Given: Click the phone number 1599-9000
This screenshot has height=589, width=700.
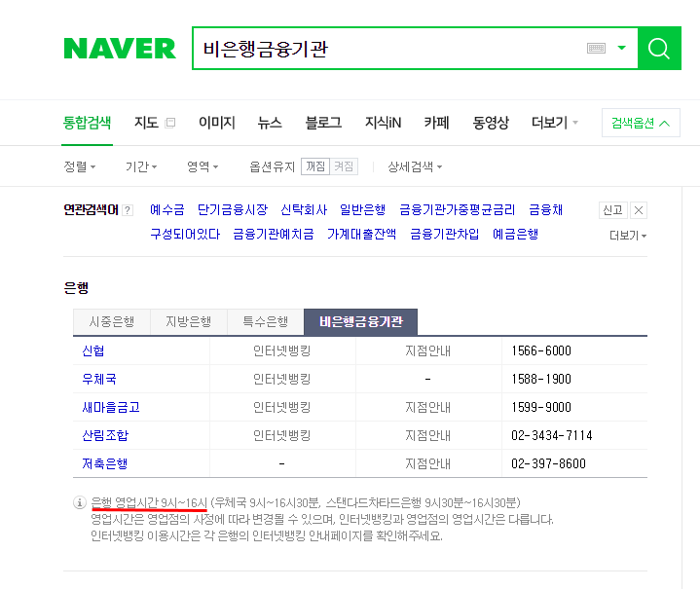Looking at the screenshot, I should 541,407.
